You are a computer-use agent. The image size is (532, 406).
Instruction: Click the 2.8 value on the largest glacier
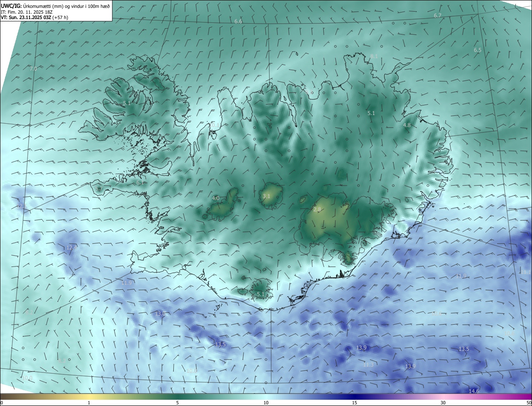[x=317, y=210]
